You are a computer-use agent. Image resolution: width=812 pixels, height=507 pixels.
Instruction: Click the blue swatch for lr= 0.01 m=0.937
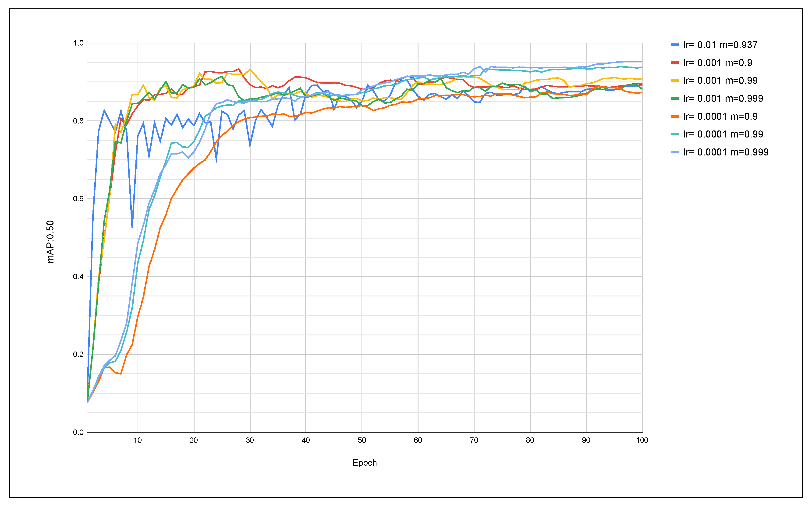[675, 45]
